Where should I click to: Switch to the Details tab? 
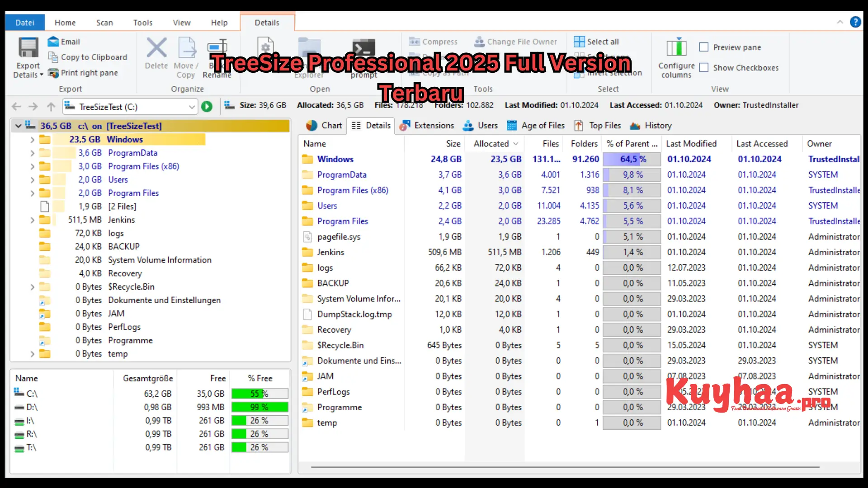point(266,22)
